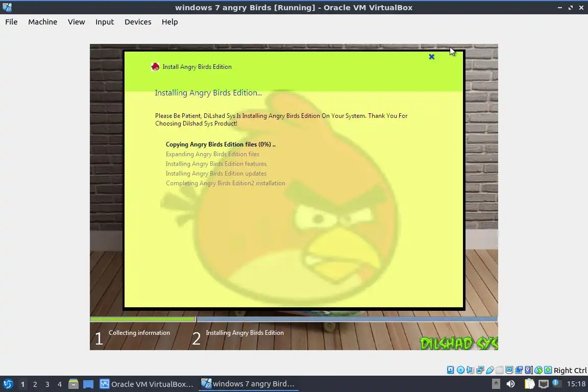The width and height of the screenshot is (588, 392).
Task: Click the hard disk activity status icon
Action: coord(450,370)
